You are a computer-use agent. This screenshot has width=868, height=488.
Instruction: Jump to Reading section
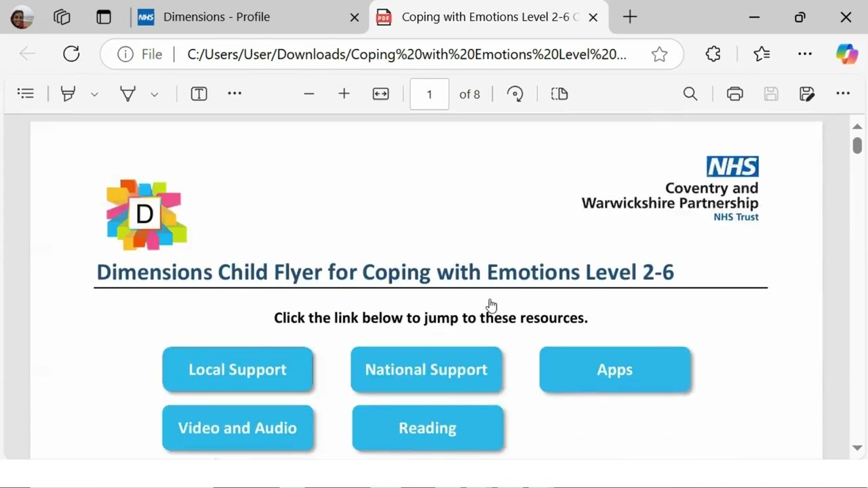[x=427, y=428]
